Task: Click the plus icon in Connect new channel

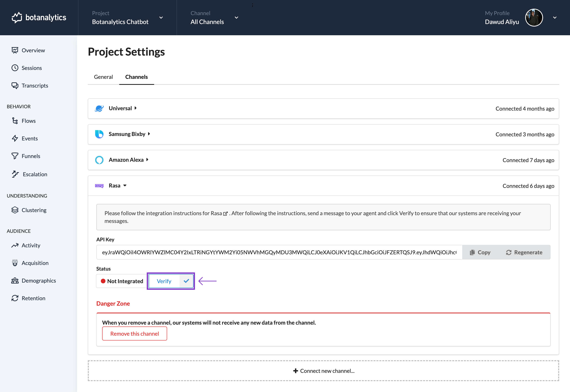Action: 295,371
